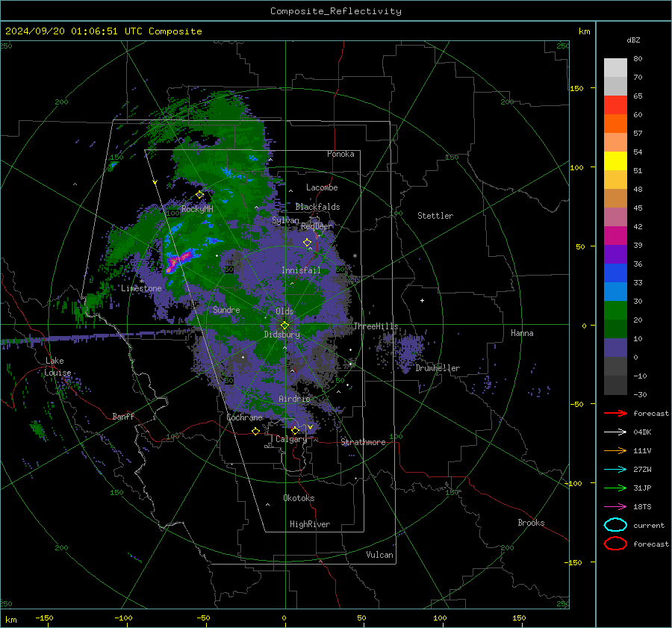
Task: Click the Stettler label
Action: coord(435,216)
